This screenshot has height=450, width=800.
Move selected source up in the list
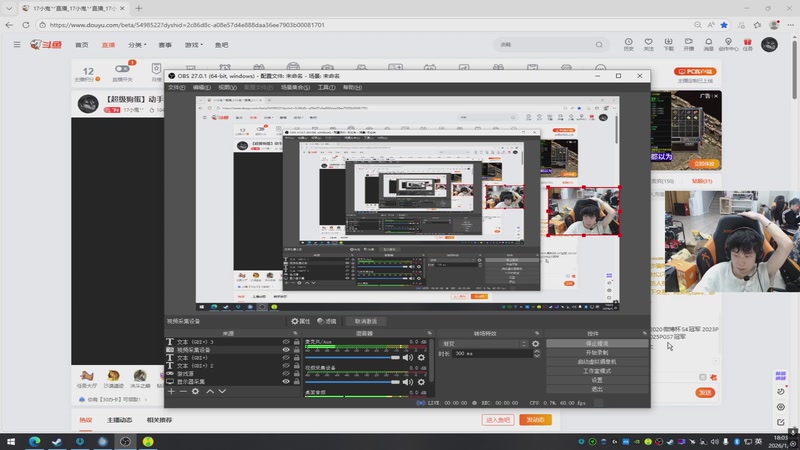210,391
